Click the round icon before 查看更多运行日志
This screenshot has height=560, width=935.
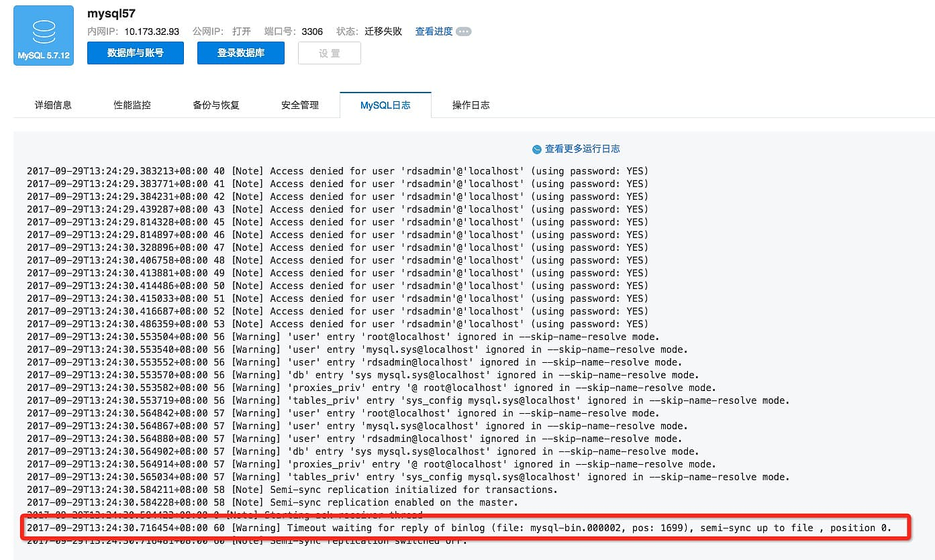coord(536,150)
